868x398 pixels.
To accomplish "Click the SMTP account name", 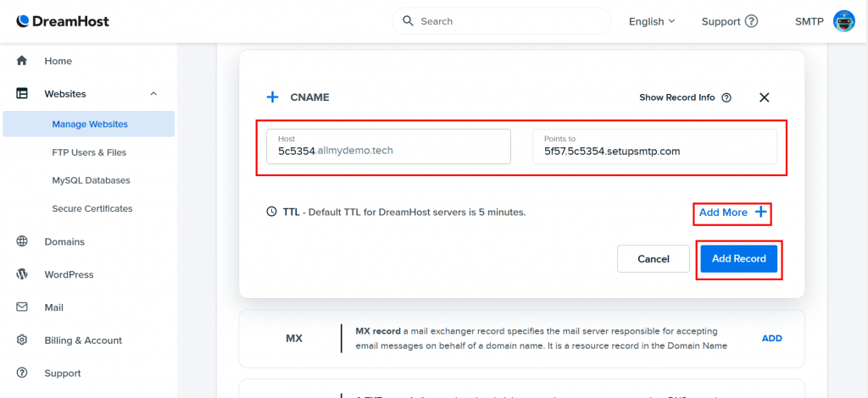I will pyautogui.click(x=810, y=21).
